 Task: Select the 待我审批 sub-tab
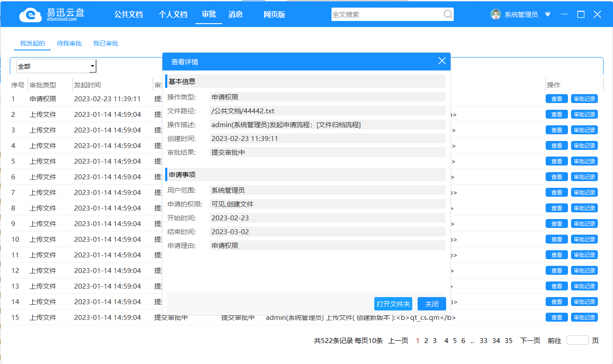(69, 43)
